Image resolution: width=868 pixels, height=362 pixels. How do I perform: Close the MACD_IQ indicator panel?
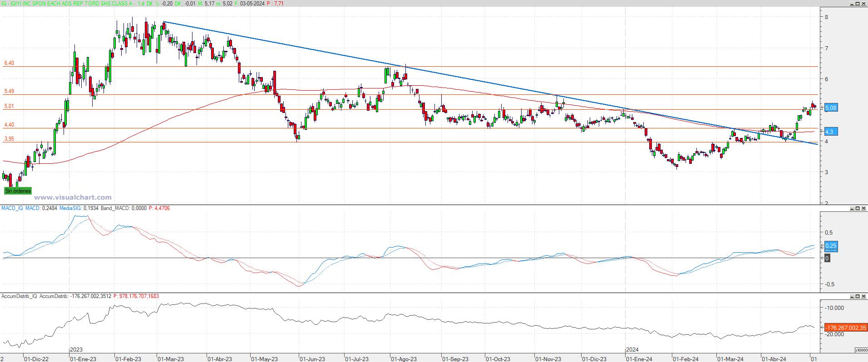tap(864, 208)
